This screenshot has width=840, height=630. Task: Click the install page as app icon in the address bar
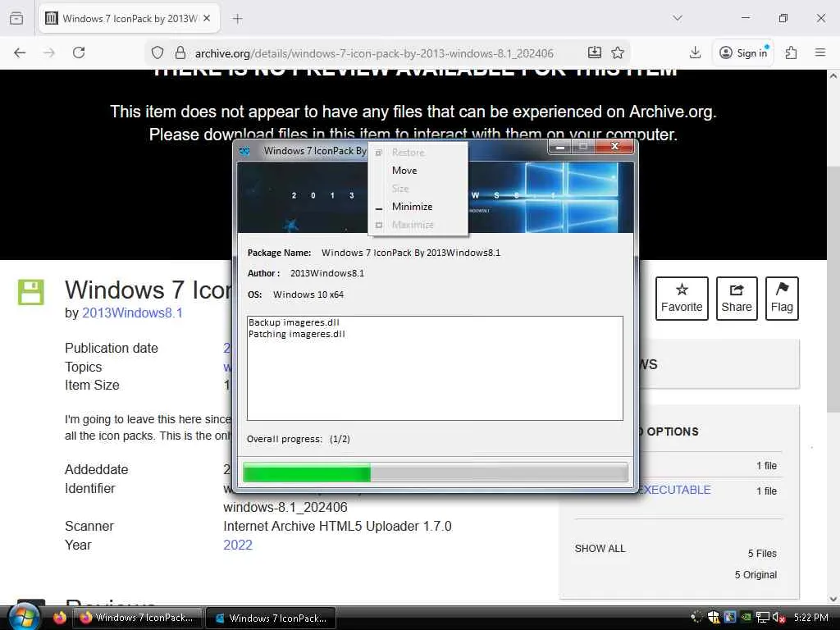[x=594, y=52]
